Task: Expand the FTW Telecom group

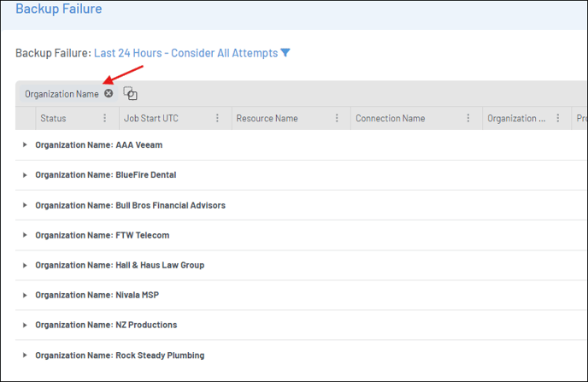Action: (x=25, y=235)
